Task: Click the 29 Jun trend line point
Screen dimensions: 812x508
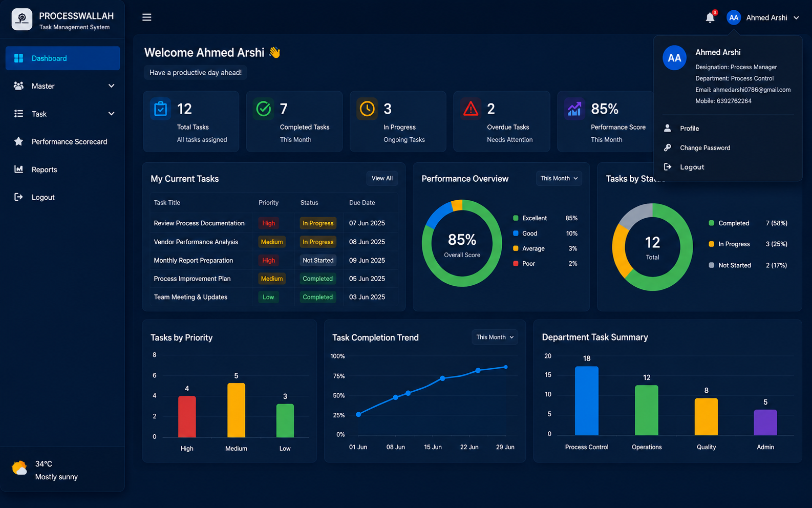Action: click(506, 367)
